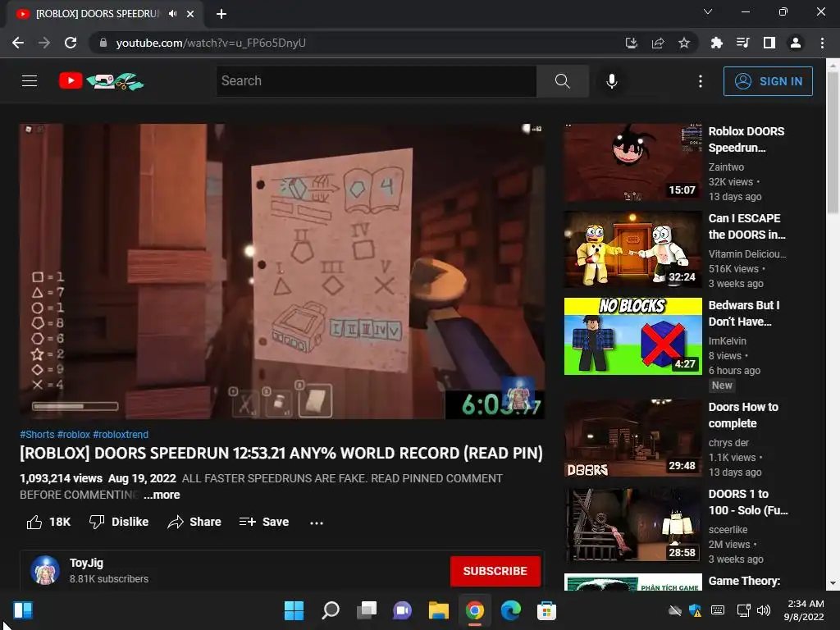Screen dimensions: 840x630
Task: Open taskbar volume control
Action: [764, 610]
